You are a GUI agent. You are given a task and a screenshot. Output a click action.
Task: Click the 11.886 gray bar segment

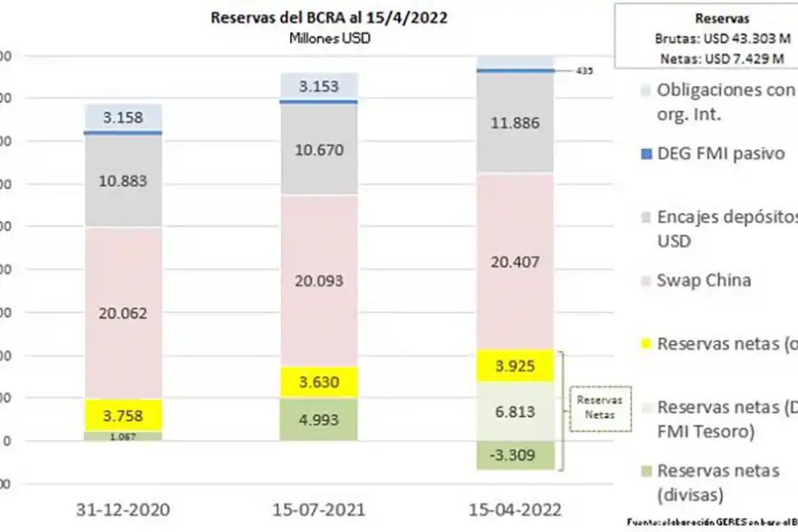512,123
